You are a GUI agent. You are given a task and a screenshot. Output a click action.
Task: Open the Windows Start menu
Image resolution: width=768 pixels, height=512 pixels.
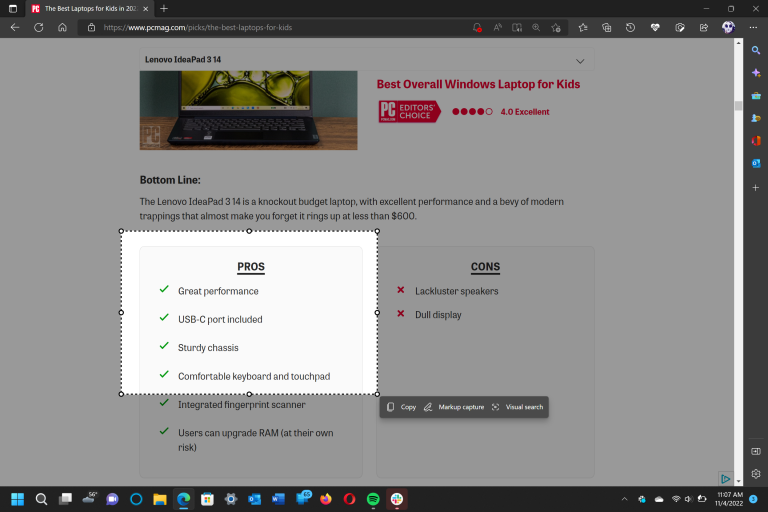[18, 499]
